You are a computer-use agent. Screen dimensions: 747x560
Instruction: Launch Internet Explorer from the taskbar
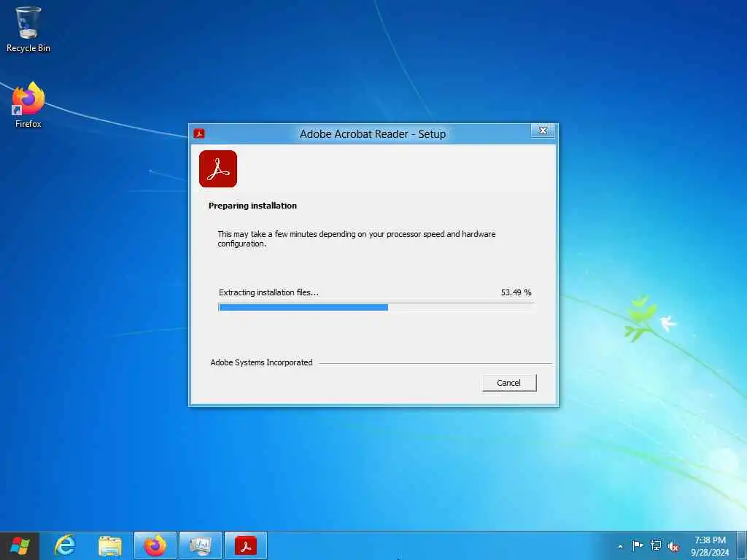point(65,545)
